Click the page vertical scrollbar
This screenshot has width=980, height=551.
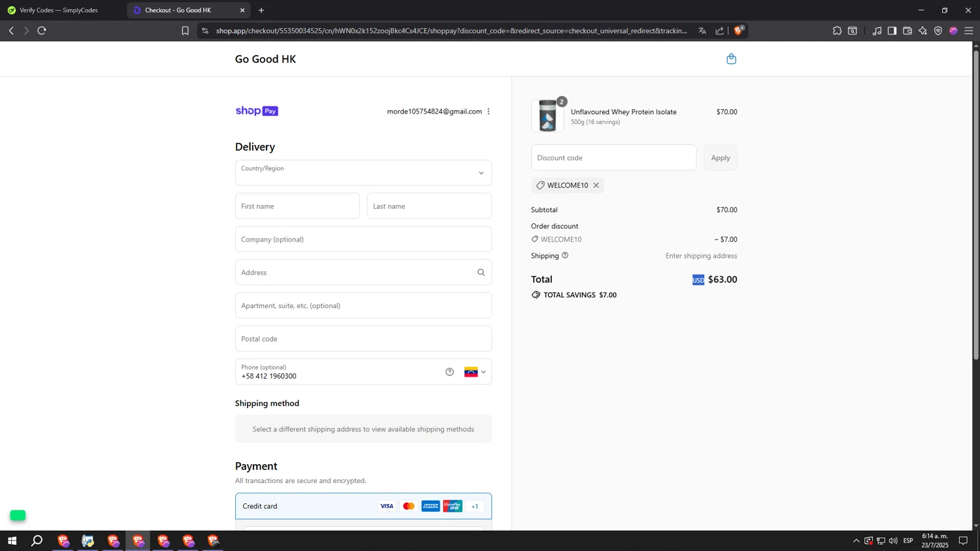click(976, 204)
